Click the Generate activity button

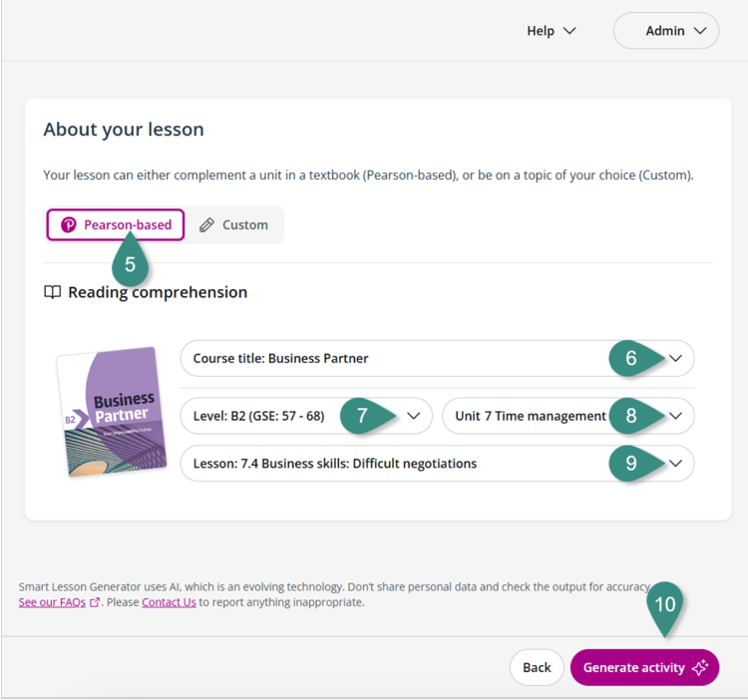pyautogui.click(x=644, y=667)
